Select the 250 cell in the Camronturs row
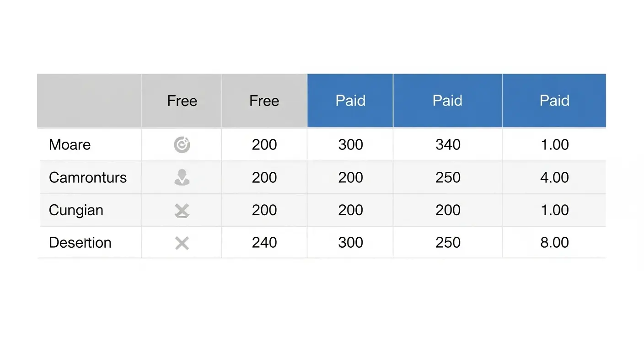This screenshot has width=644, height=351. pos(448,177)
